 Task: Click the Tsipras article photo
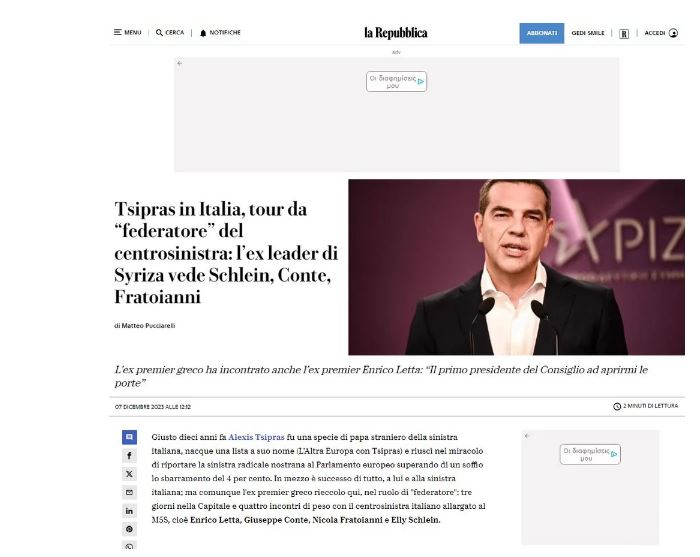point(517,267)
